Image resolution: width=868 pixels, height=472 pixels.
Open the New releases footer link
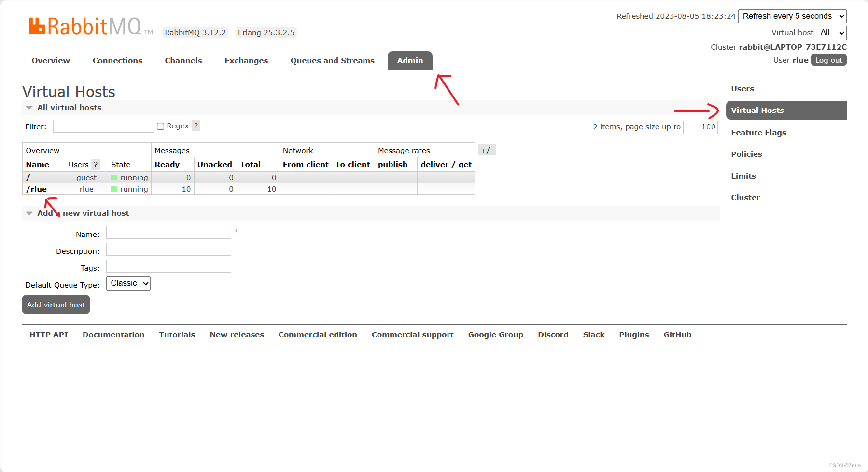tap(237, 334)
